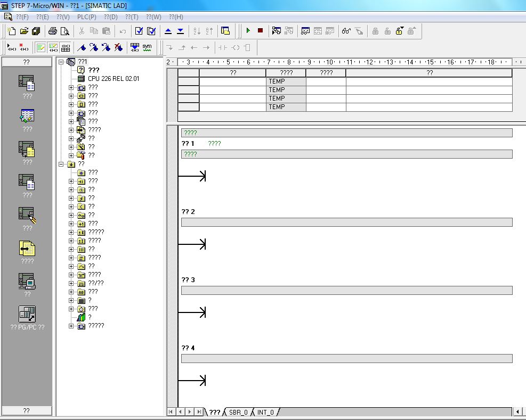The width and height of the screenshot is (526, 420).
Task: Open the ??(E) Edit menu
Action: [x=42, y=17]
